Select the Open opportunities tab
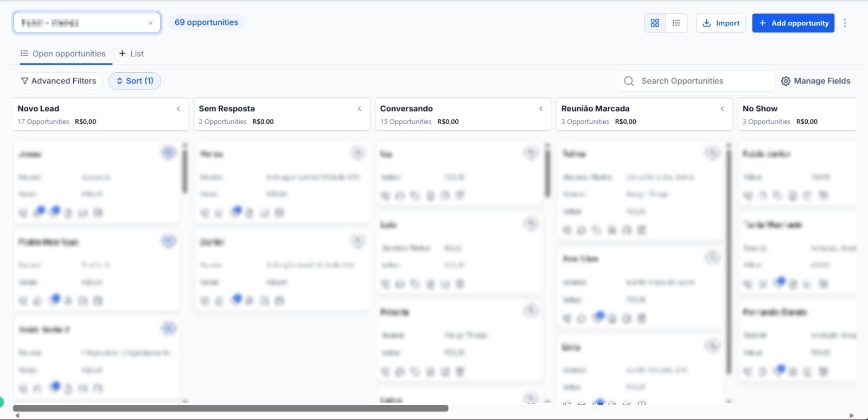The width and height of the screenshot is (868, 420). (63, 54)
